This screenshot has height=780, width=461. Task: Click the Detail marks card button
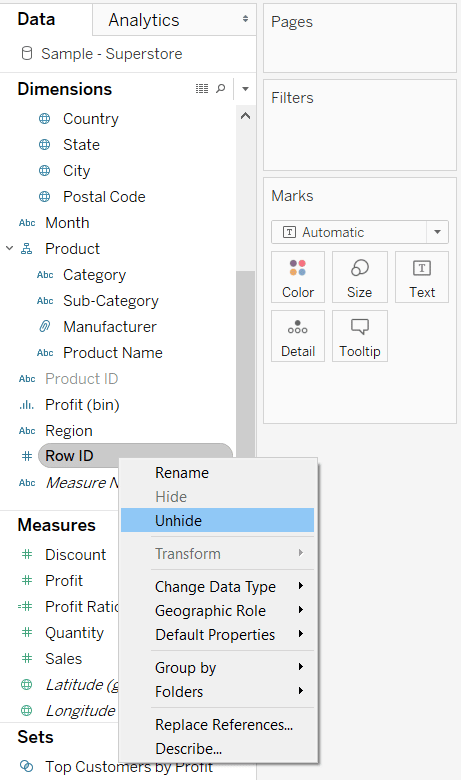pyautogui.click(x=298, y=336)
